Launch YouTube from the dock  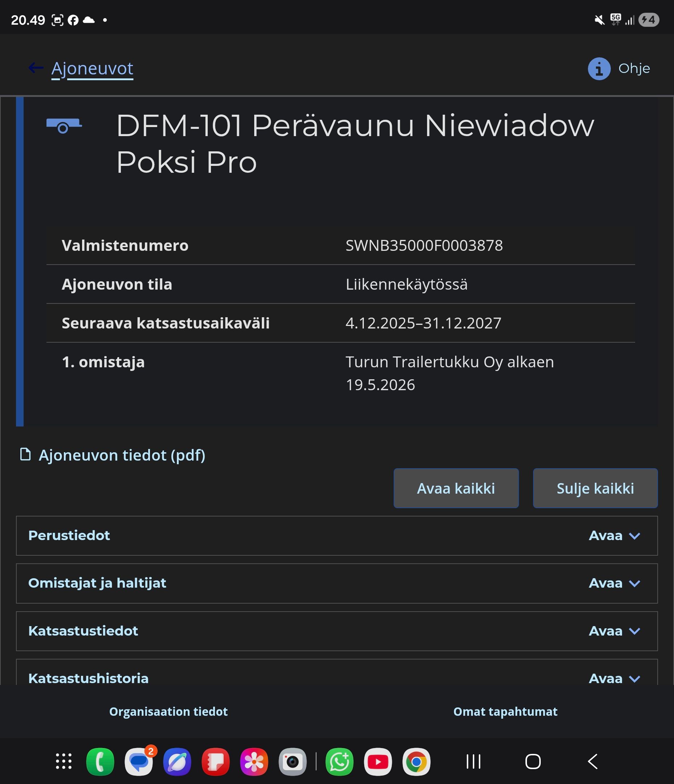[378, 761]
